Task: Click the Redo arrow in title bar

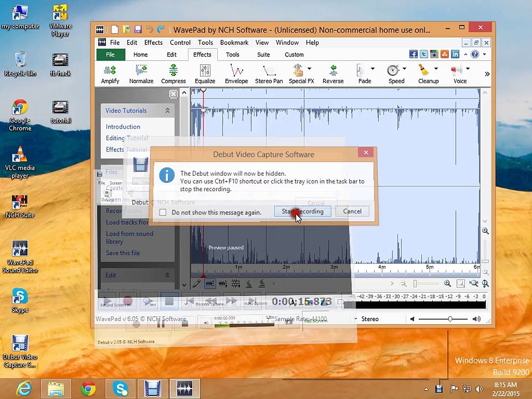Action: click(161, 29)
